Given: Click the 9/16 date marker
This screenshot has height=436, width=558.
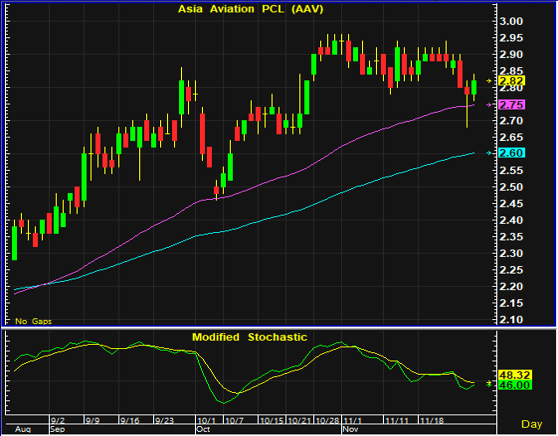Looking at the screenshot, I should (x=130, y=420).
